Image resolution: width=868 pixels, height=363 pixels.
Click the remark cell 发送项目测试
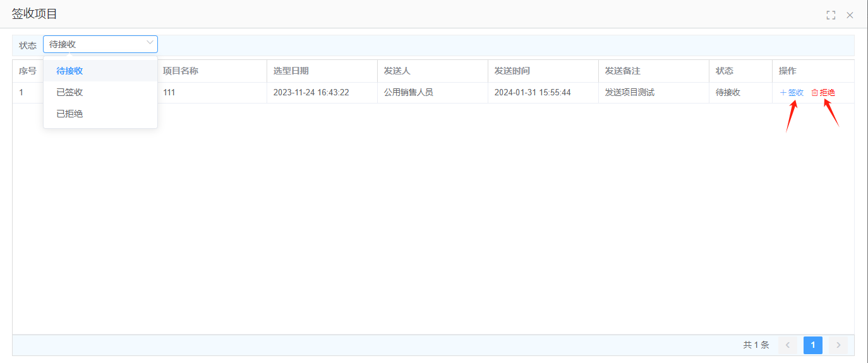pos(629,92)
